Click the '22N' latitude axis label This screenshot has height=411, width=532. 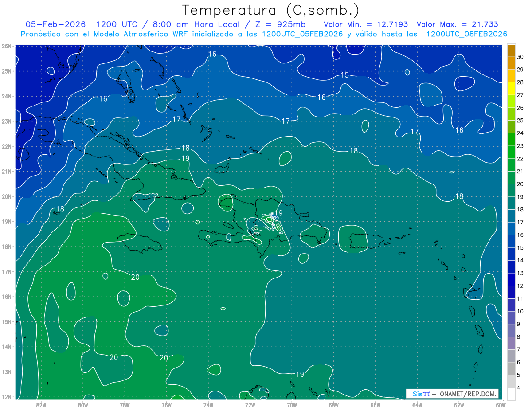(6, 146)
